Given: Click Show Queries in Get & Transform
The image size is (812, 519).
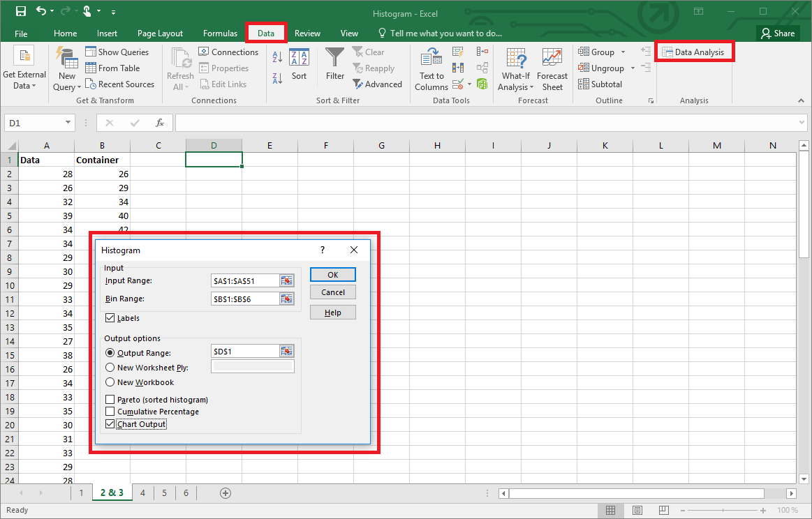Looking at the screenshot, I should 118,51.
